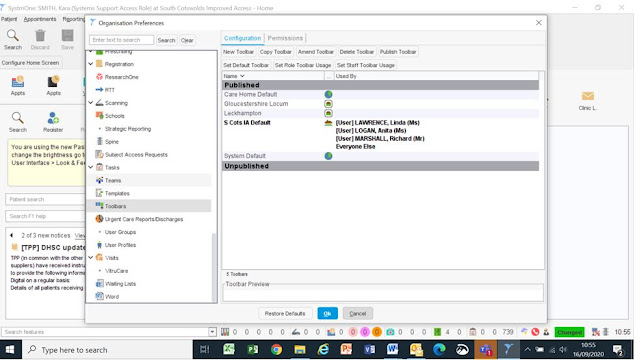
Task: Click the Search features input at bottom
Action: tap(105, 332)
